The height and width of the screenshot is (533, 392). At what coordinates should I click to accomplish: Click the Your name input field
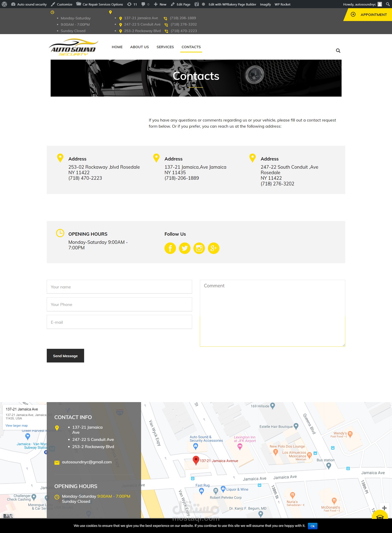119,286
